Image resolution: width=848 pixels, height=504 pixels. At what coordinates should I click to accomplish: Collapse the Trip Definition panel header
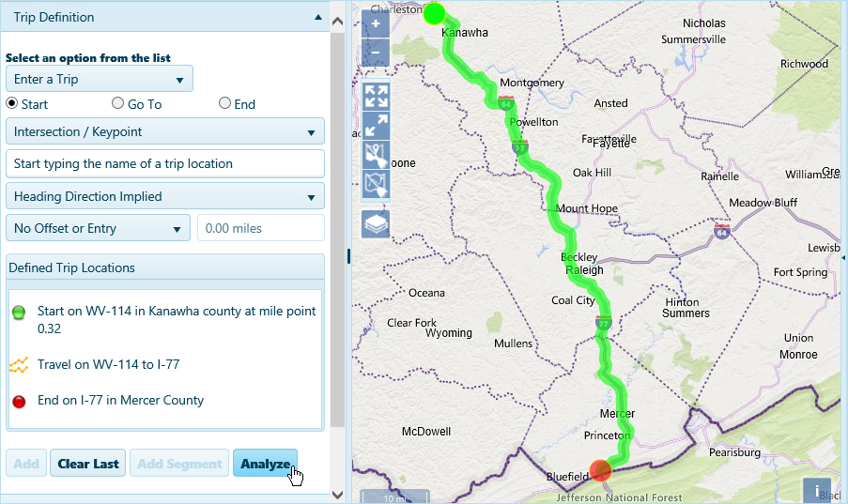318,17
